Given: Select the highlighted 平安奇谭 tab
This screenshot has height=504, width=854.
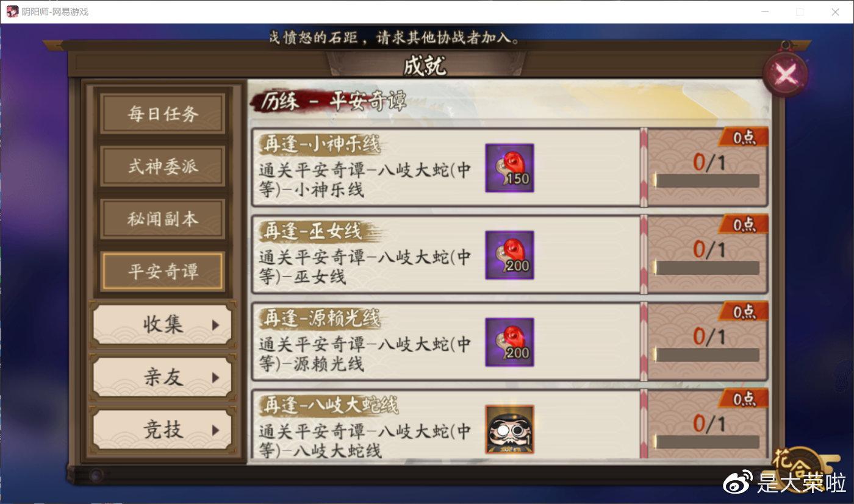Looking at the screenshot, I should pos(163,271).
